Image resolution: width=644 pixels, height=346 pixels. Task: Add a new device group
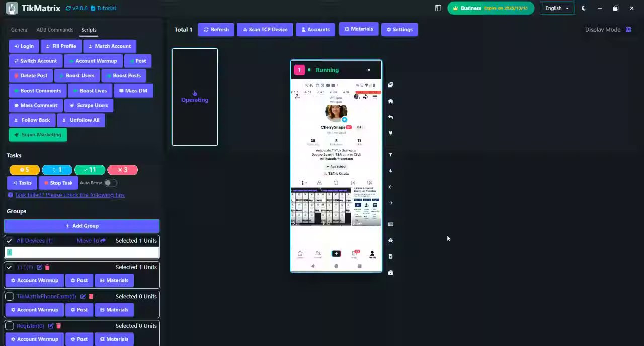(x=82, y=226)
